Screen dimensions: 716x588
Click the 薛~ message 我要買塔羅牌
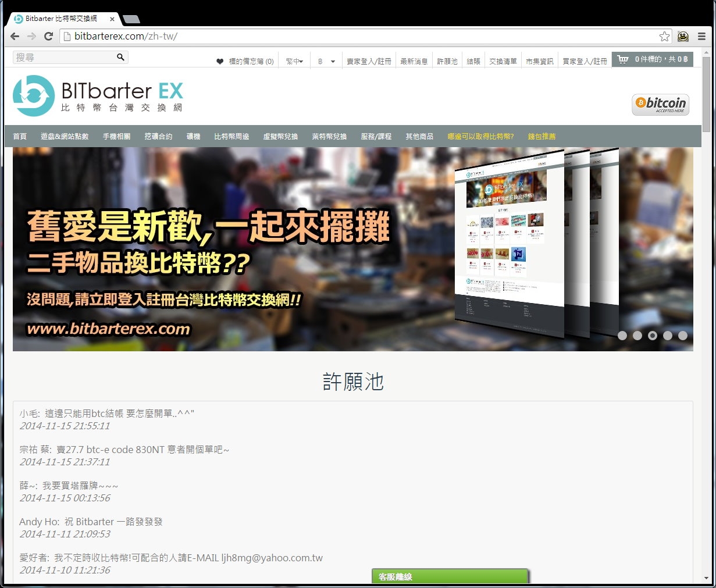click(x=69, y=486)
